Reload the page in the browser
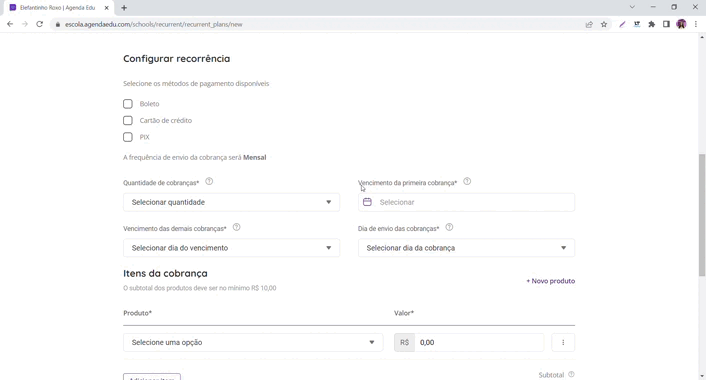The height and width of the screenshot is (380, 706). pos(40,24)
